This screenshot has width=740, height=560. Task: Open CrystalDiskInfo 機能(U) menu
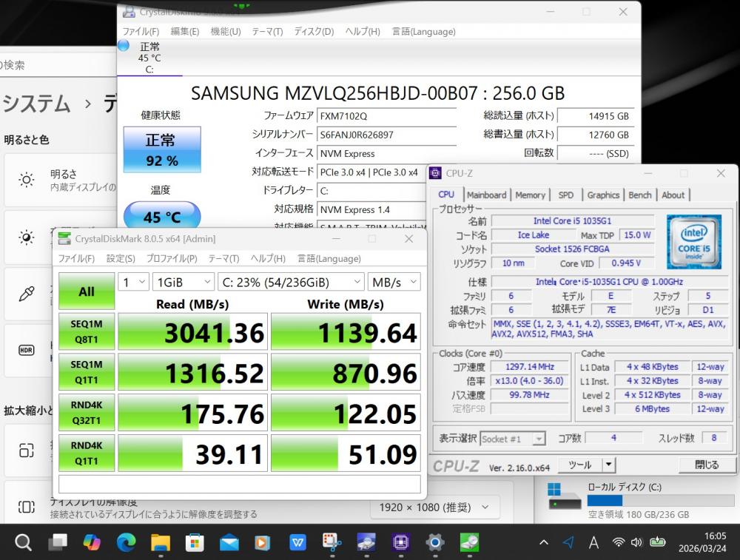coord(226,32)
